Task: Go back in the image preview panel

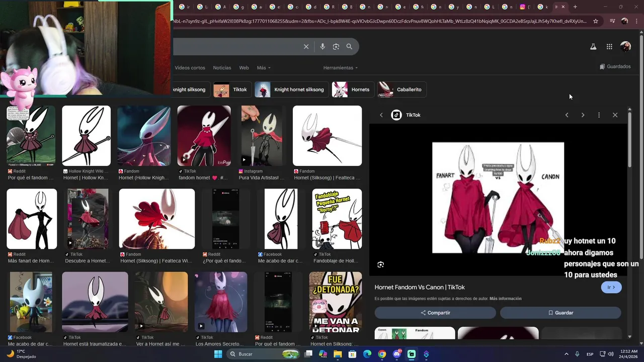Action: pyautogui.click(x=381, y=115)
